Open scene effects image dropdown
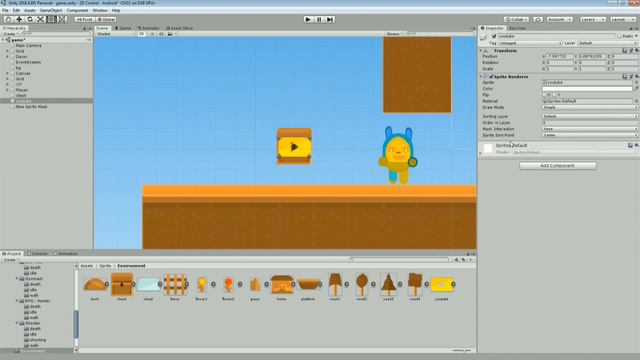The width and height of the screenshot is (640, 360). (171, 34)
